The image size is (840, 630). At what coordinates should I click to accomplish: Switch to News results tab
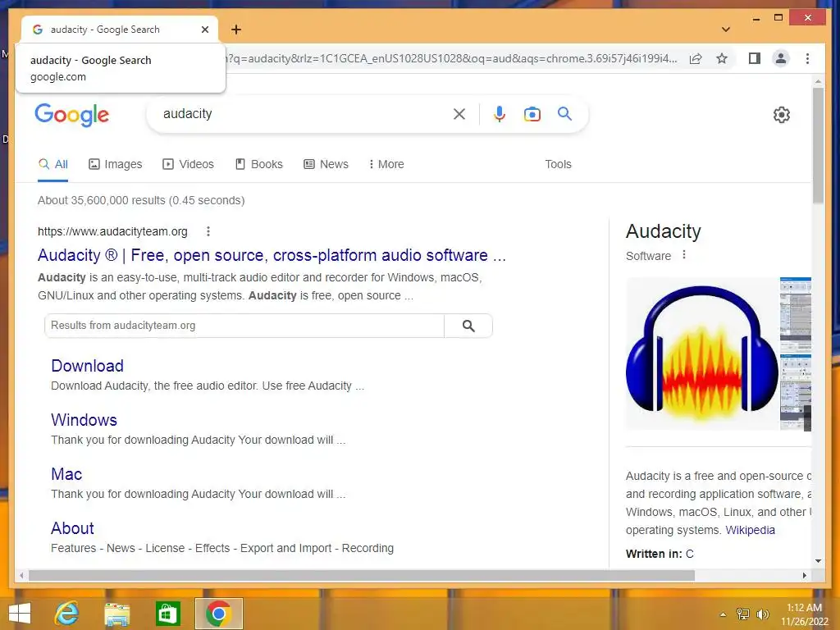326,164
